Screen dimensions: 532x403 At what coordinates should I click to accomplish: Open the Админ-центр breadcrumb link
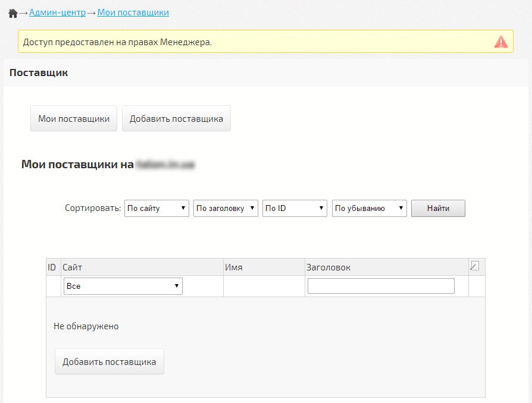pos(57,12)
